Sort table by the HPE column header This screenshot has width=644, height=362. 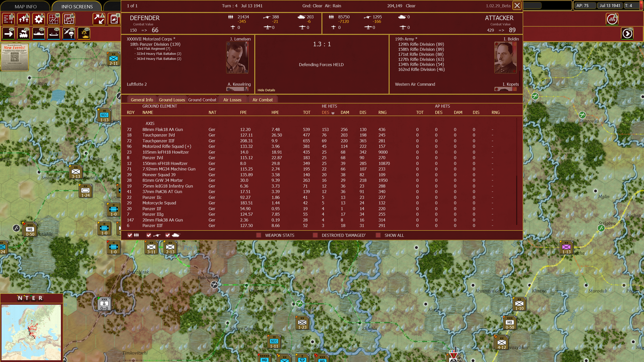275,112
